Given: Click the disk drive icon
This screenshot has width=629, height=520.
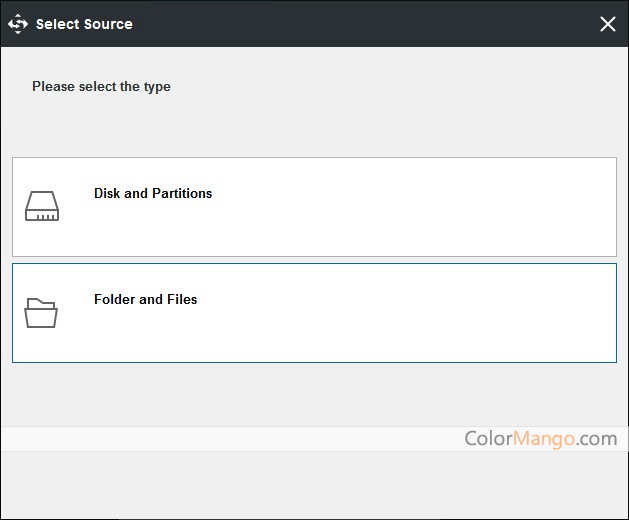Looking at the screenshot, I should coord(42,206).
